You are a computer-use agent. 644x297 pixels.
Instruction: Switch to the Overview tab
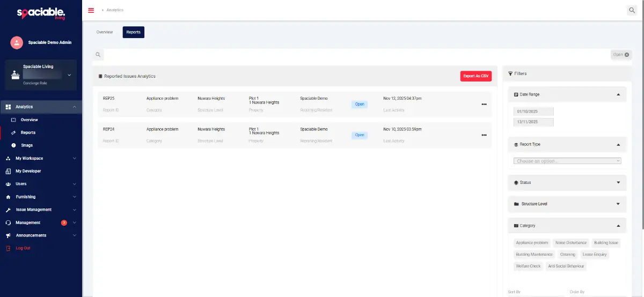click(105, 32)
